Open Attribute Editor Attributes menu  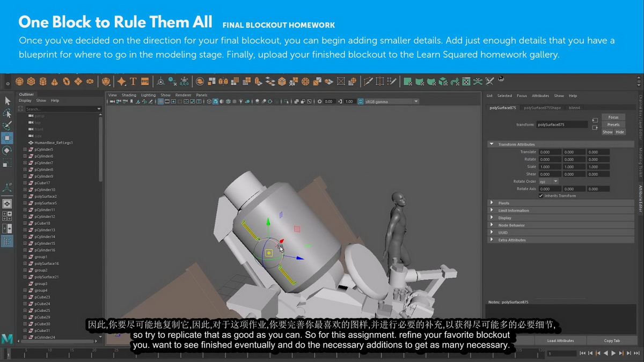[540, 95]
